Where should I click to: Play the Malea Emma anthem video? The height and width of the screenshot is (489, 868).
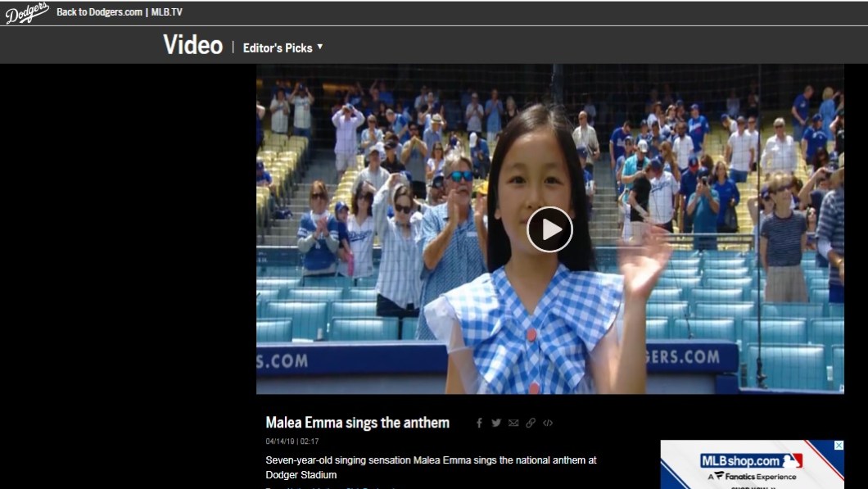[549, 230]
